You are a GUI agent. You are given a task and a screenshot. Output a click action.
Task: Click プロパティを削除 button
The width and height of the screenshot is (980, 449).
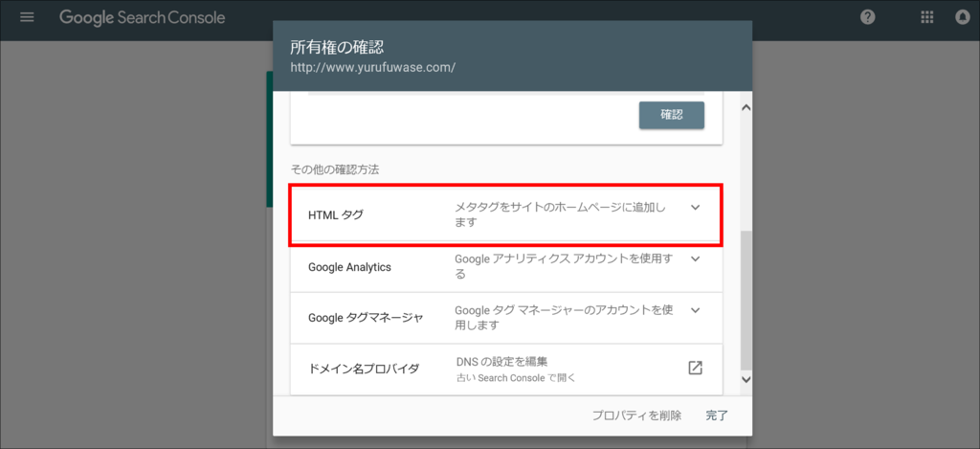[636, 415]
